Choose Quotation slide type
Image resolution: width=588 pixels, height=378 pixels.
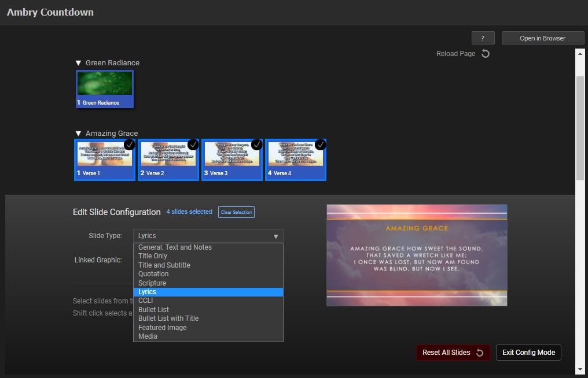coord(208,274)
